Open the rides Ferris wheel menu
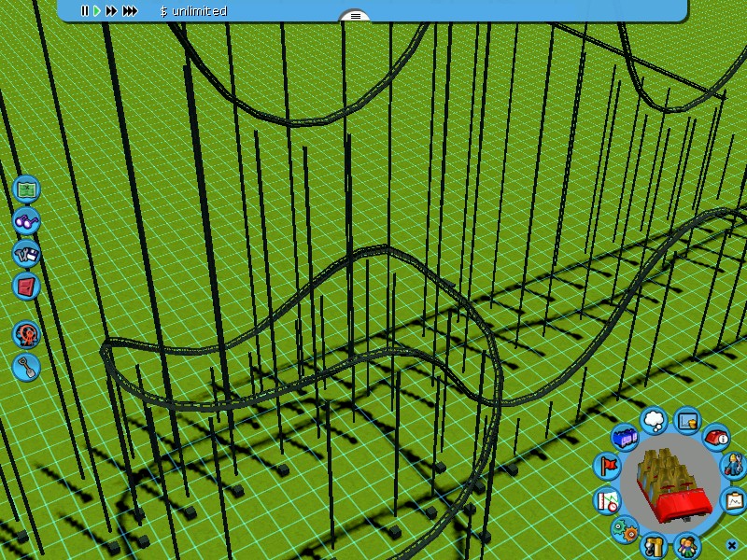 coord(26,334)
